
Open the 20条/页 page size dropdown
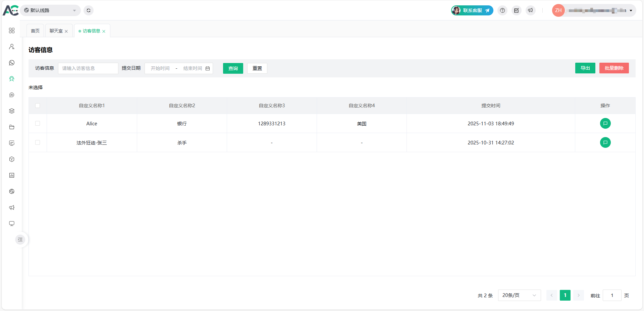pyautogui.click(x=519, y=295)
